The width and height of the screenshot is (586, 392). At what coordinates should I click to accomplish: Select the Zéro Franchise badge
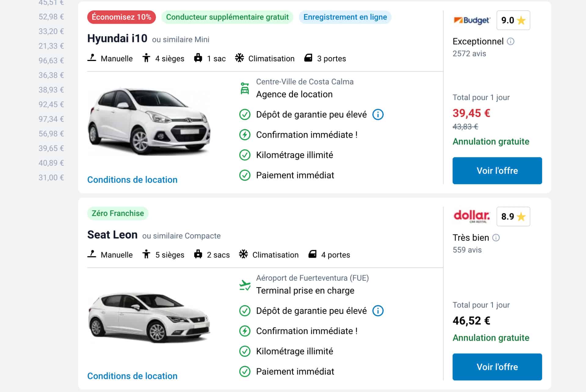pos(118,213)
